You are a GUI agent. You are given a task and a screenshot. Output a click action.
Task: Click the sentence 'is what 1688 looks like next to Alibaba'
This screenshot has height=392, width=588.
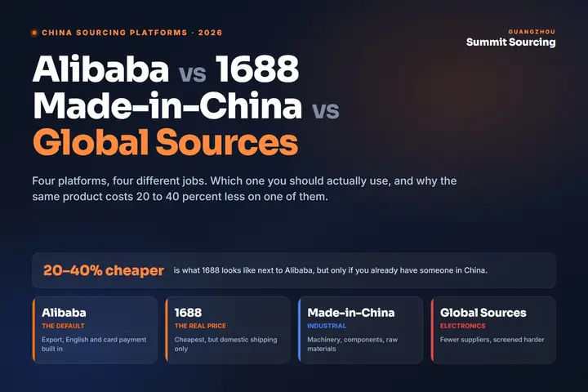click(x=330, y=270)
